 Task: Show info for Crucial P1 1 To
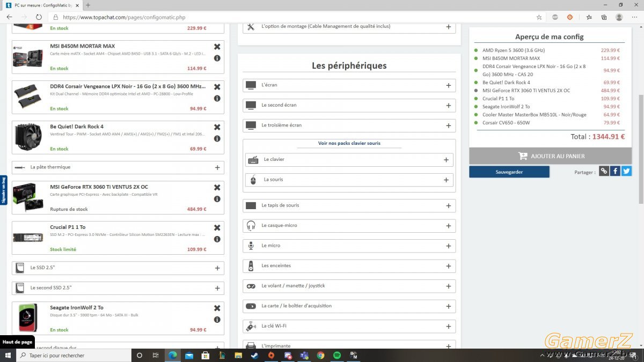click(x=217, y=239)
